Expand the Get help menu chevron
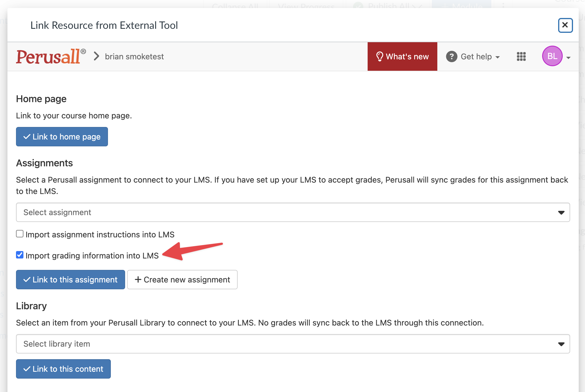Image resolution: width=585 pixels, height=392 pixels. pyautogui.click(x=498, y=56)
